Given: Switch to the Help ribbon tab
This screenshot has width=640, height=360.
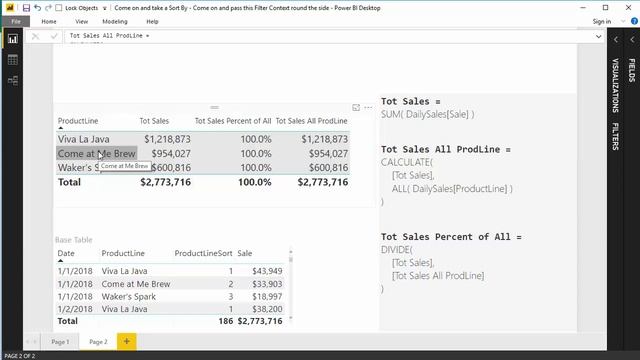Looking at the screenshot, I should (152, 22).
